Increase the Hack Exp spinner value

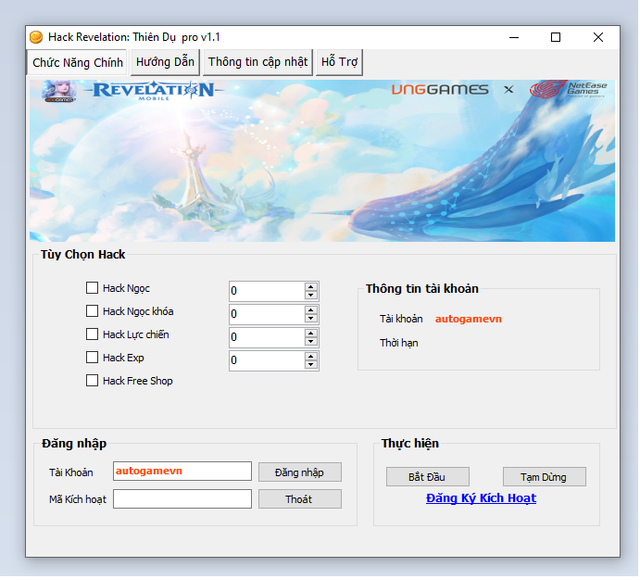tap(311, 355)
